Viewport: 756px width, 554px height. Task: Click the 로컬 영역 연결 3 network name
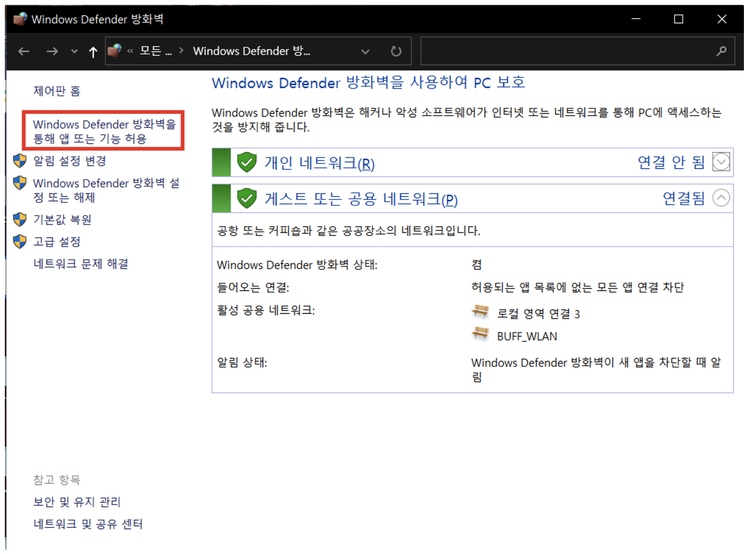pos(539,314)
